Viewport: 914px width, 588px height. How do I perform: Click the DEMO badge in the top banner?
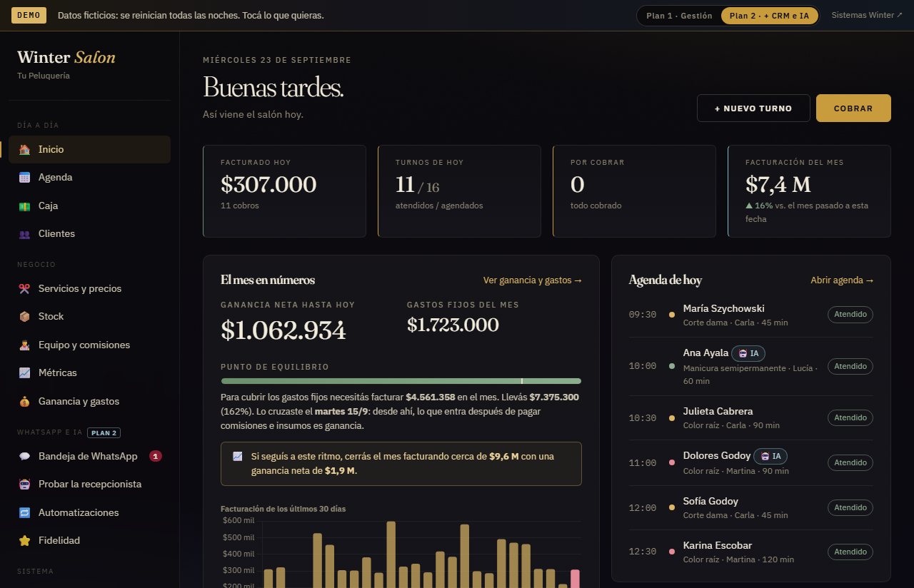pos(29,15)
